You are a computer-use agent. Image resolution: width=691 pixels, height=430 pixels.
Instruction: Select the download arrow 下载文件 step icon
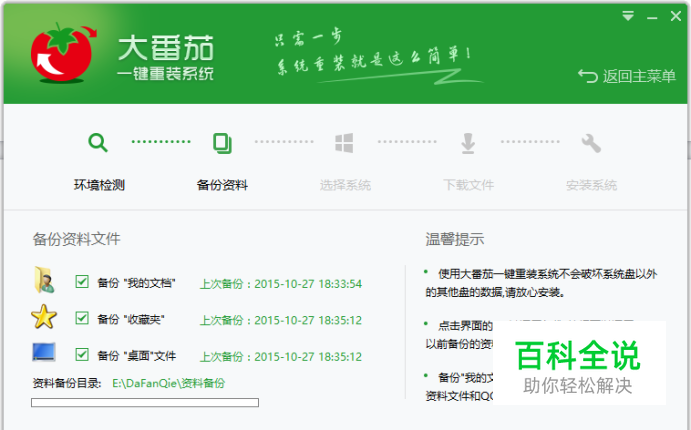click(x=468, y=143)
